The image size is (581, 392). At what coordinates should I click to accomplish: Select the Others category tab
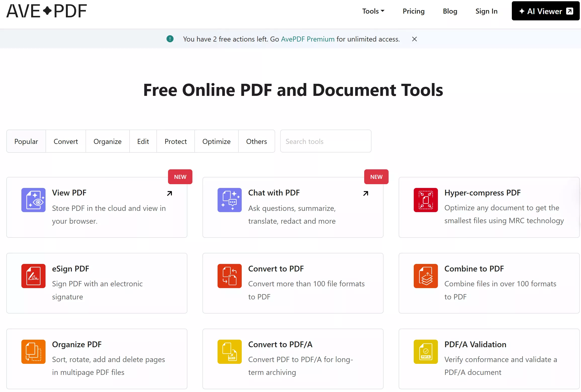(256, 141)
